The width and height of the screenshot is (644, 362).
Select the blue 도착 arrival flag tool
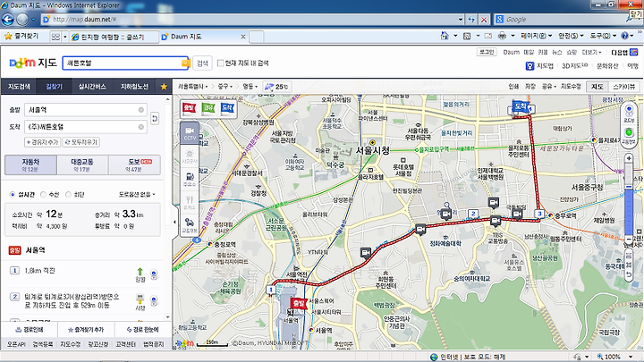(227, 108)
